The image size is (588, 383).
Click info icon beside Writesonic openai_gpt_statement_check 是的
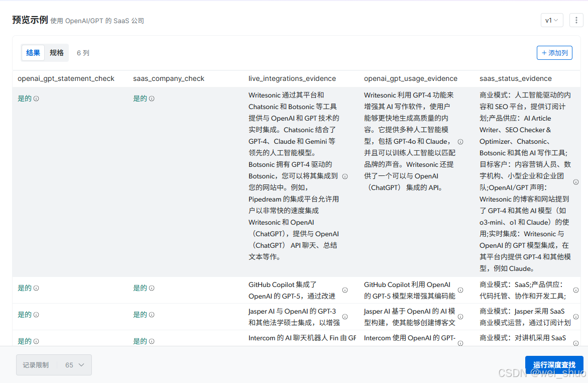click(x=36, y=99)
